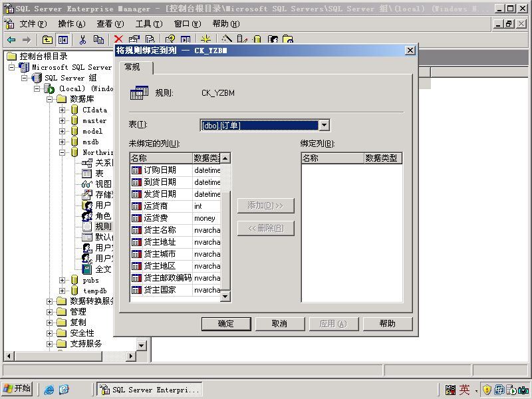Click the 确定 button
Image resolution: width=532 pixels, height=399 pixels.
pyautogui.click(x=226, y=324)
